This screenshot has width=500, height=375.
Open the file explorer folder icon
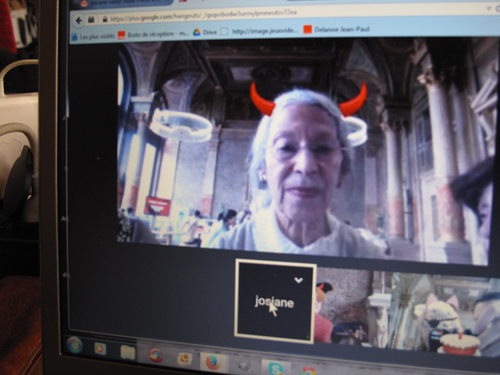128,353
